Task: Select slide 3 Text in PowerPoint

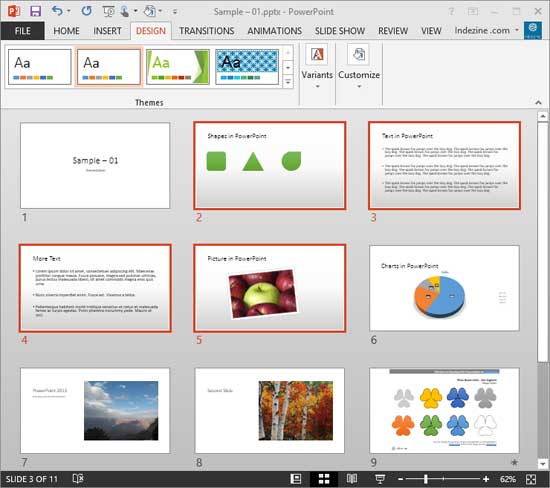Action: [444, 165]
